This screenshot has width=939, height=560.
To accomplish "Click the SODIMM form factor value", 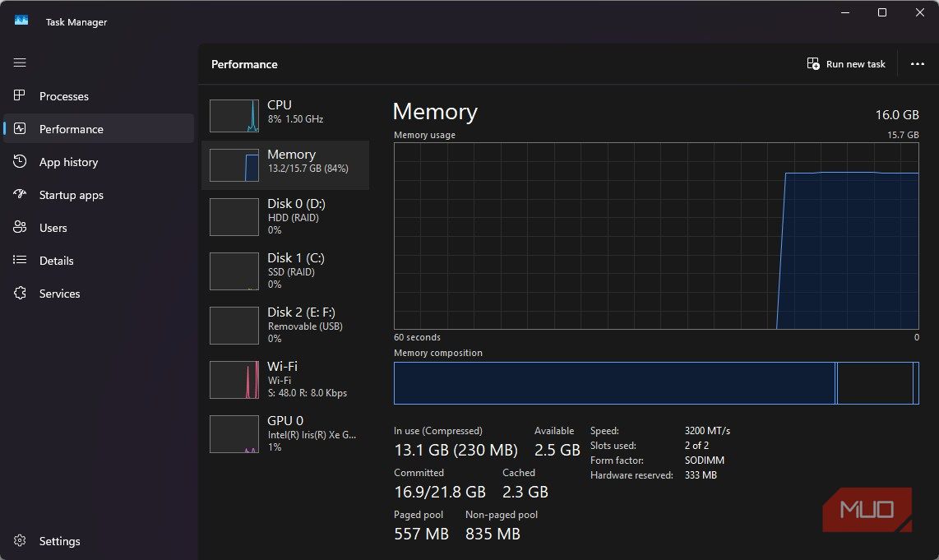I will (704, 460).
